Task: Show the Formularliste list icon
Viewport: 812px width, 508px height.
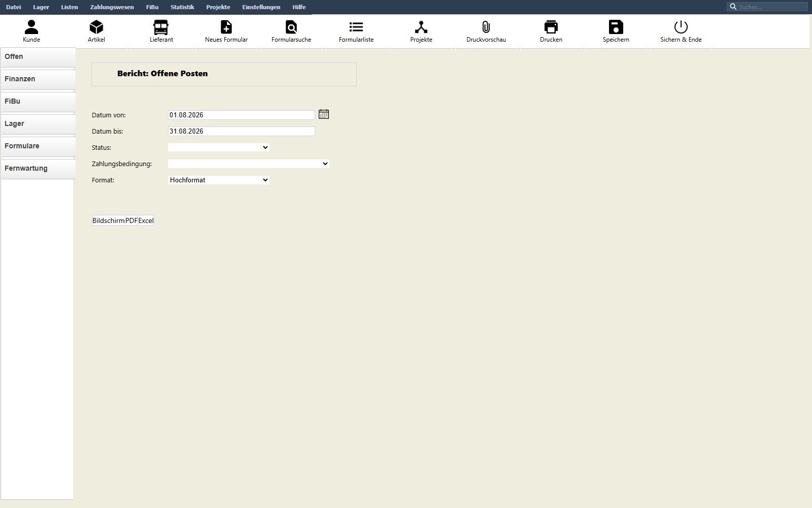Action: (x=356, y=31)
